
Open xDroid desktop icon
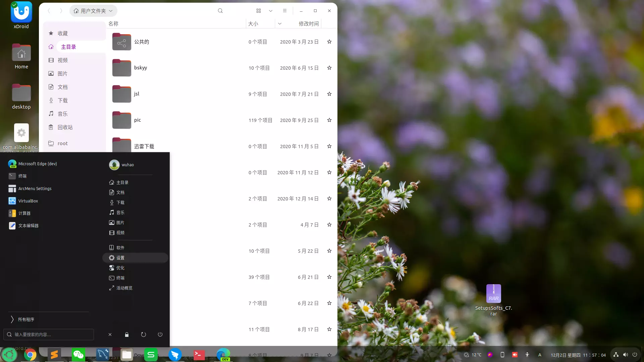pyautogui.click(x=21, y=15)
